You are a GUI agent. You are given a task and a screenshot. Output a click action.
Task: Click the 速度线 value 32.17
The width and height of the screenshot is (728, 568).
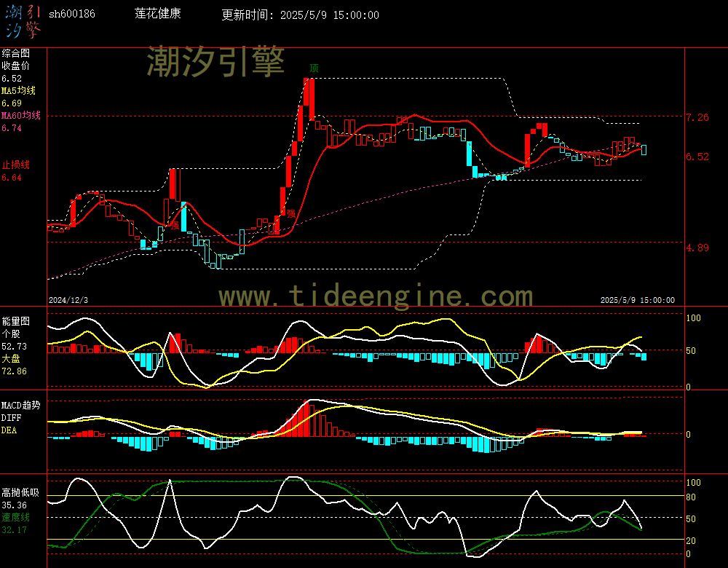coord(14,530)
